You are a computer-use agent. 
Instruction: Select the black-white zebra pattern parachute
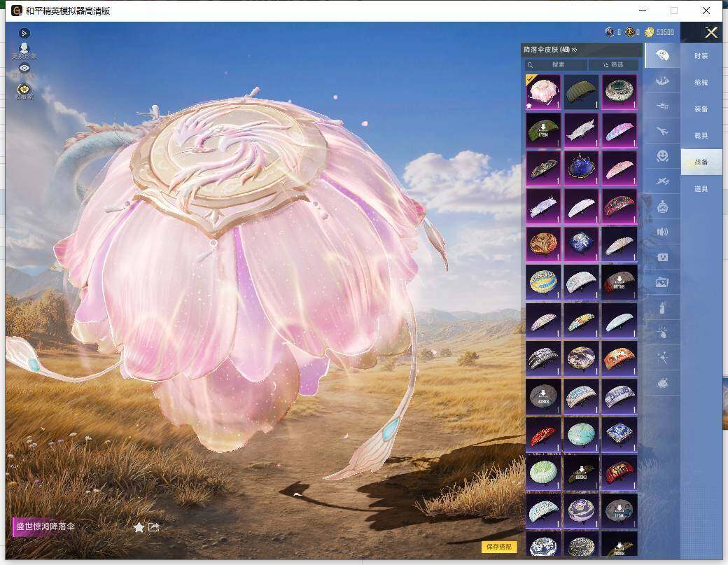[543, 358]
